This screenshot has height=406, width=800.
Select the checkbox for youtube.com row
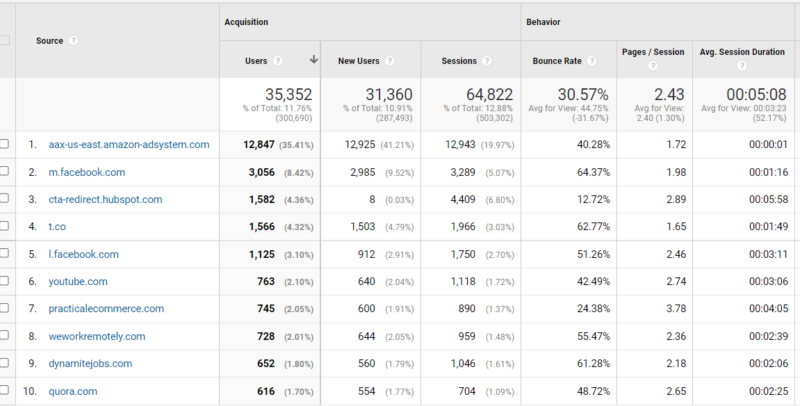[4, 281]
